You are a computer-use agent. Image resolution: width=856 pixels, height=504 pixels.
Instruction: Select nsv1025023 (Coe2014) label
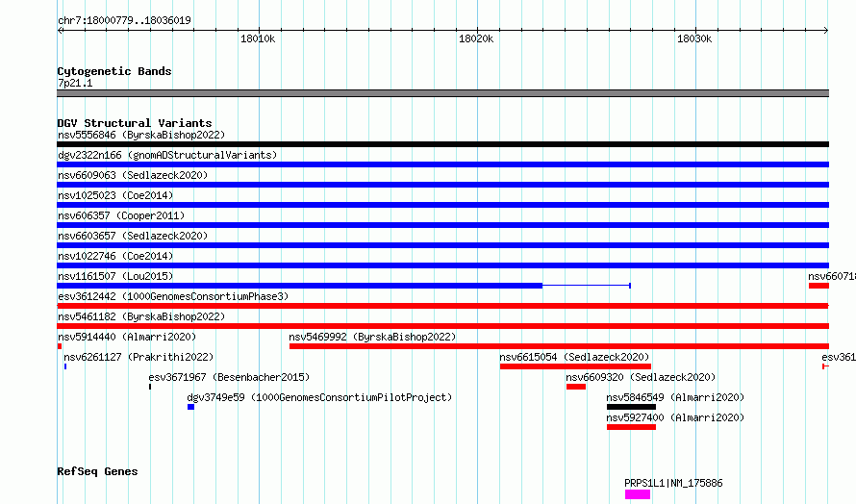[x=115, y=195]
